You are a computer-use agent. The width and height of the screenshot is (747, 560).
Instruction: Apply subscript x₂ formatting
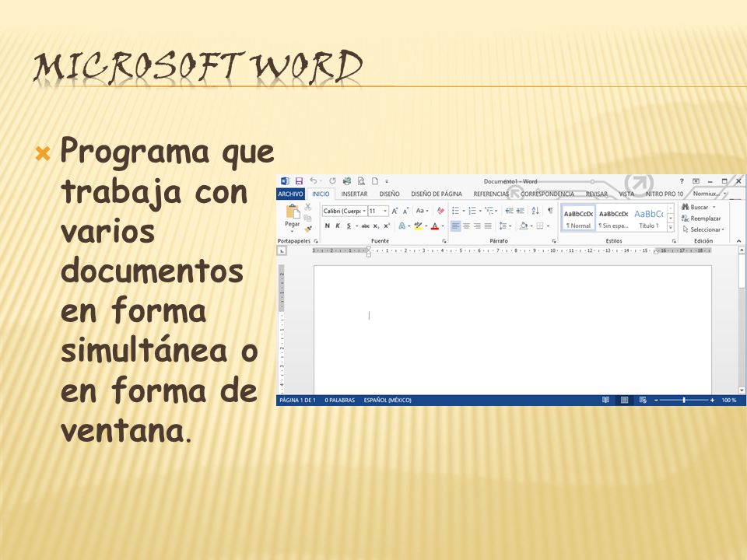pos(376,226)
